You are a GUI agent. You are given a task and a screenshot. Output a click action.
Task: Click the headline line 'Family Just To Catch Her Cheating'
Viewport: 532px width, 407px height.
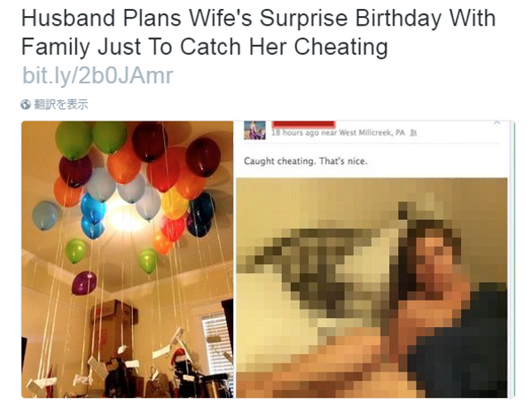(205, 47)
